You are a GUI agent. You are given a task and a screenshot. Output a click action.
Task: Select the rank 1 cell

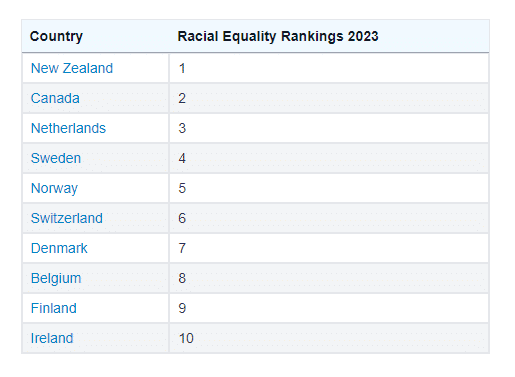point(329,68)
